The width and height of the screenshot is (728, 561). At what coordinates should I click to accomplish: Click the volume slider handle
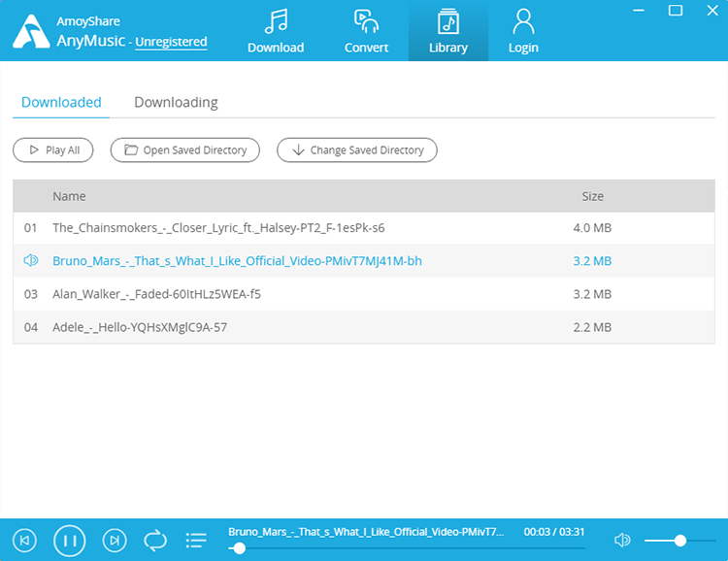(x=680, y=541)
